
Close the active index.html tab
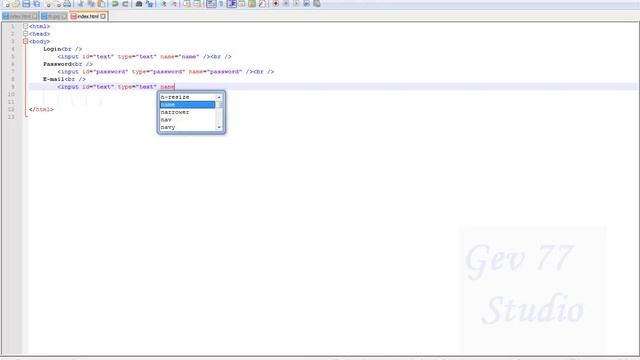click(x=102, y=16)
